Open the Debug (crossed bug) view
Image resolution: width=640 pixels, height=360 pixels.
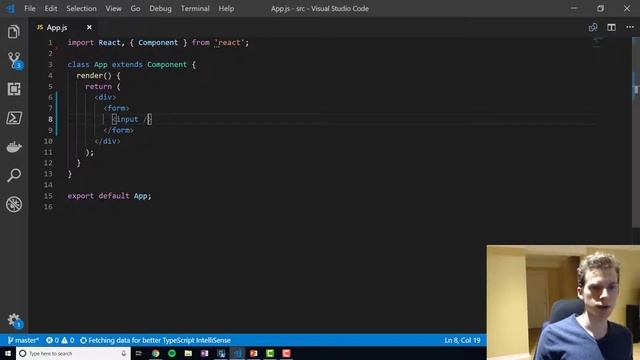tap(14, 204)
